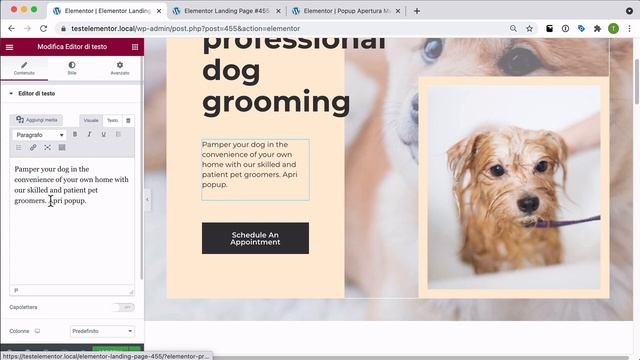Insert a bulleted list
Image resolution: width=640 pixels, height=360 pixels.
118,134
